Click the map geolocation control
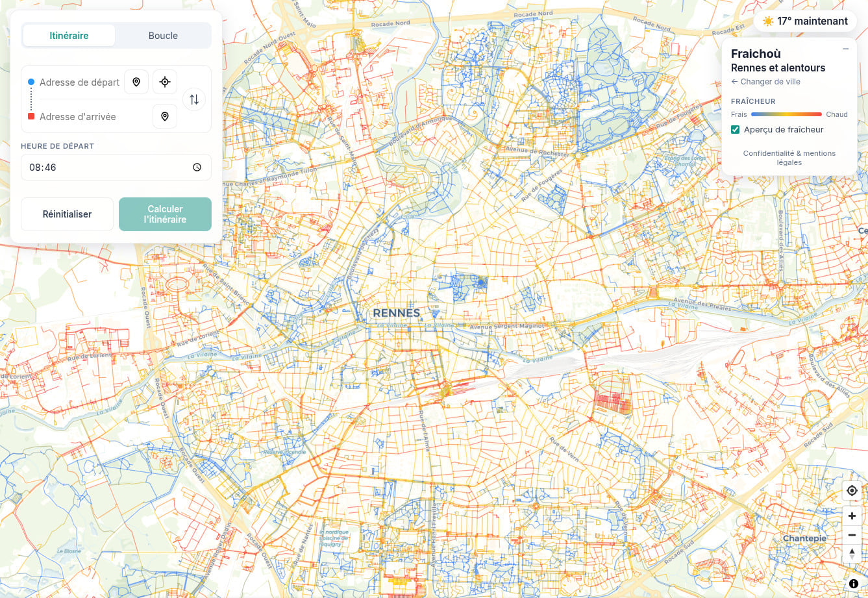868x598 pixels. coord(852,491)
